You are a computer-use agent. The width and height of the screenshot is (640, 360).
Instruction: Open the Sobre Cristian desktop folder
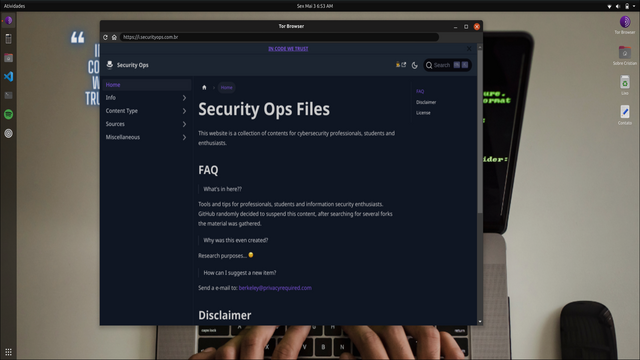(x=624, y=56)
